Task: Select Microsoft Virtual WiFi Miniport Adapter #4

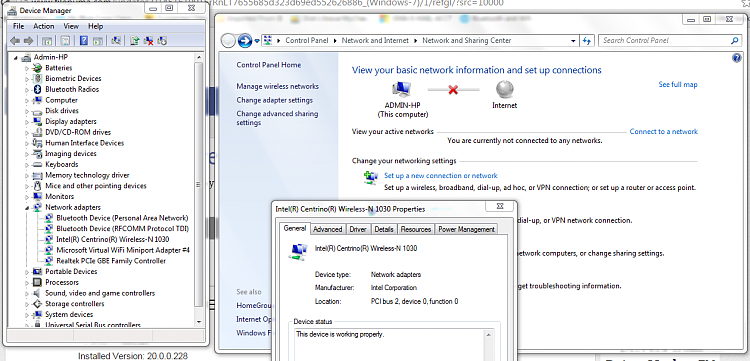Action: 123,250
